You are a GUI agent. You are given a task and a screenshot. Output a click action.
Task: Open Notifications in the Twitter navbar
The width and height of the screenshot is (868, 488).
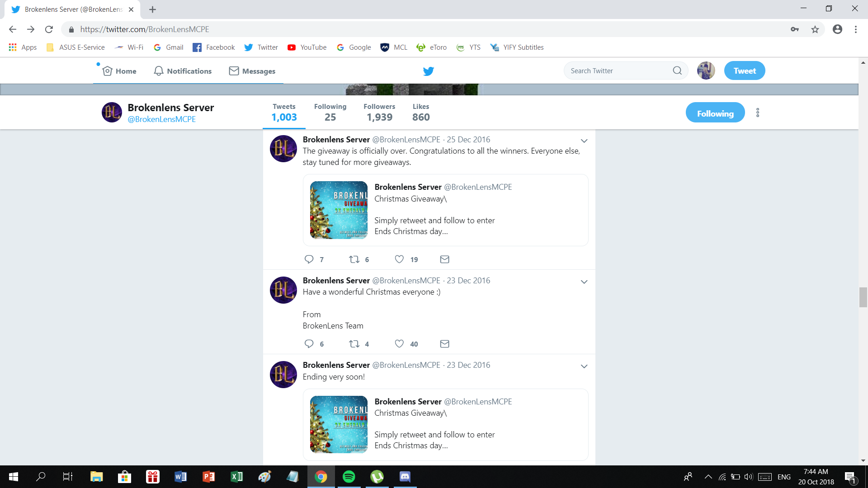click(x=183, y=71)
